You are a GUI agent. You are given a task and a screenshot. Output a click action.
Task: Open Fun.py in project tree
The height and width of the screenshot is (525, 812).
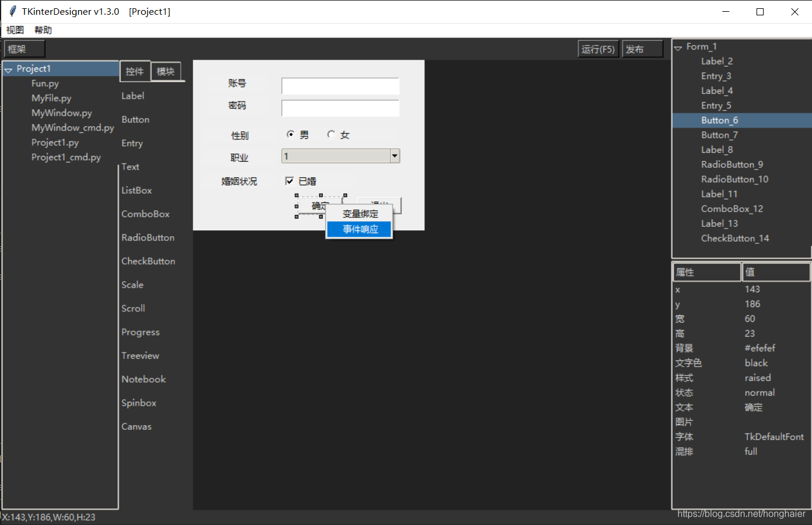coord(45,83)
